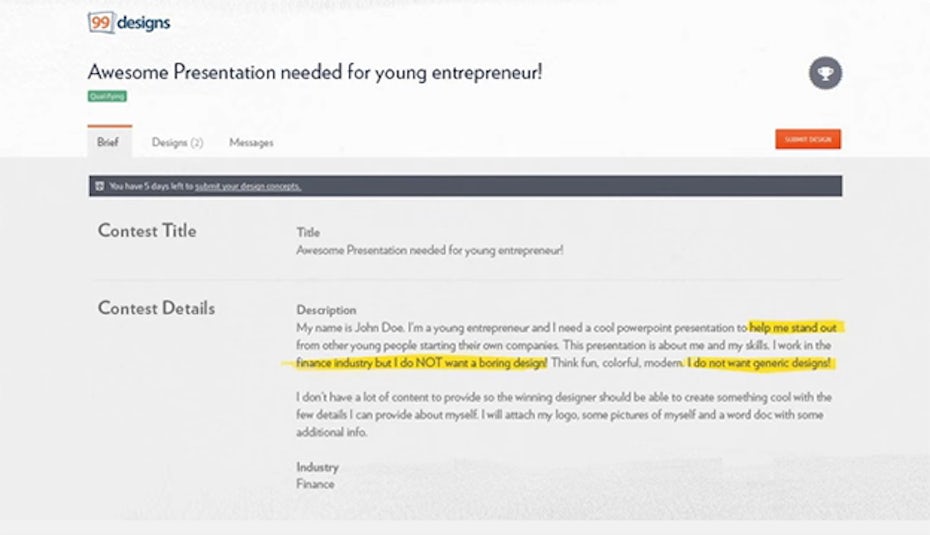Screen dimensions: 930x535
Task: Click the calendar icon in the deadline bar
Action: pos(99,186)
